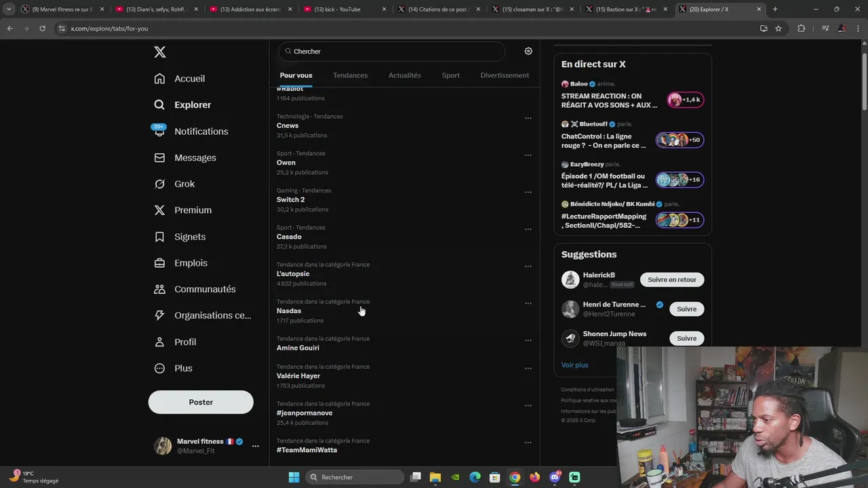Open the Notifications bell icon
This screenshot has width=868, height=488.
pos(159,131)
